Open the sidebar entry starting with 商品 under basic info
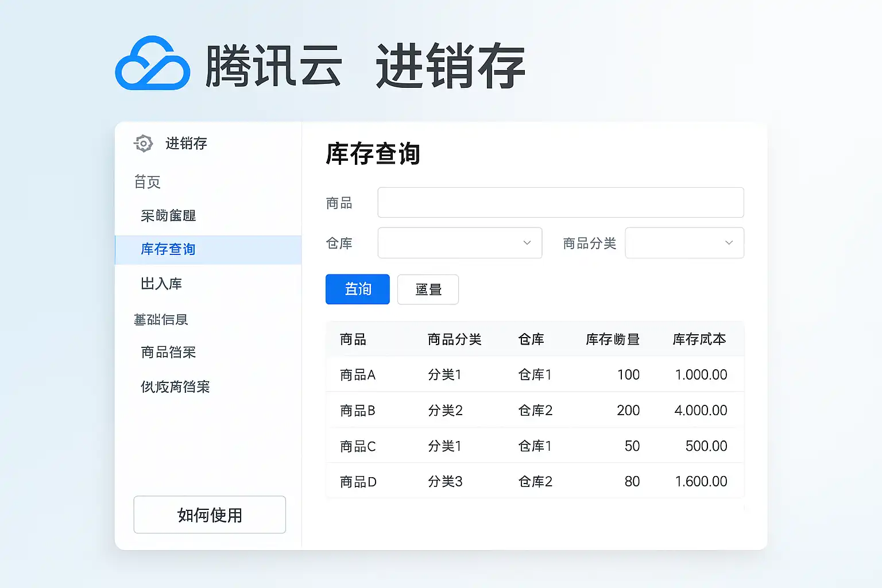882x588 pixels. pyautogui.click(x=168, y=352)
